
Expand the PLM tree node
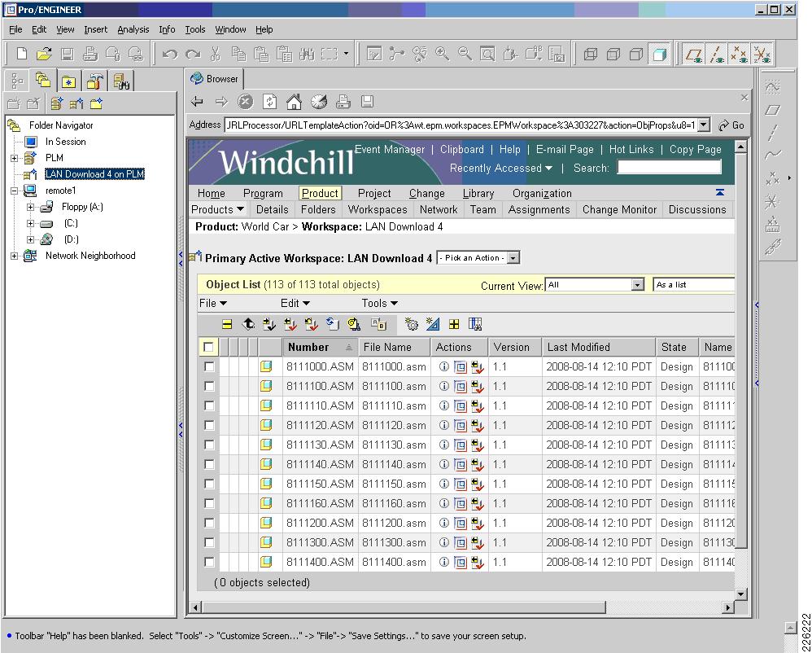click(x=15, y=158)
